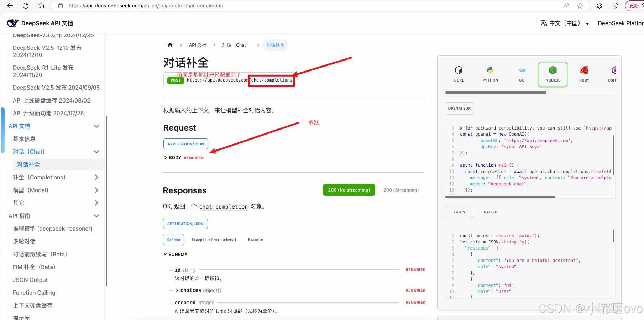Viewport: 644px width, 320px height.
Task: Click the horizontal scrollbar under the language icons
Action: [x=496, y=93]
